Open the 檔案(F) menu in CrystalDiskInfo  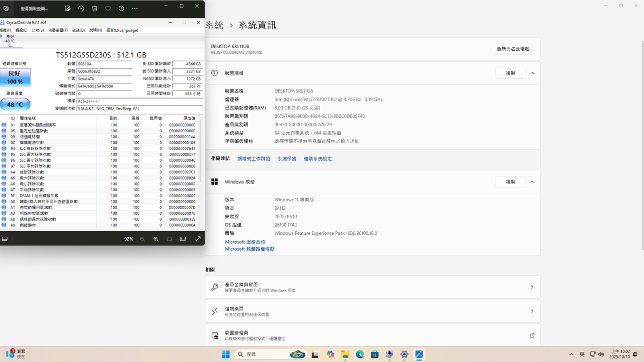5,30
